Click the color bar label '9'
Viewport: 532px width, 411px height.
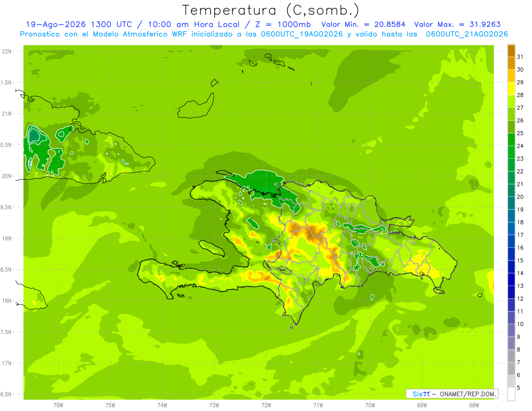(518, 337)
